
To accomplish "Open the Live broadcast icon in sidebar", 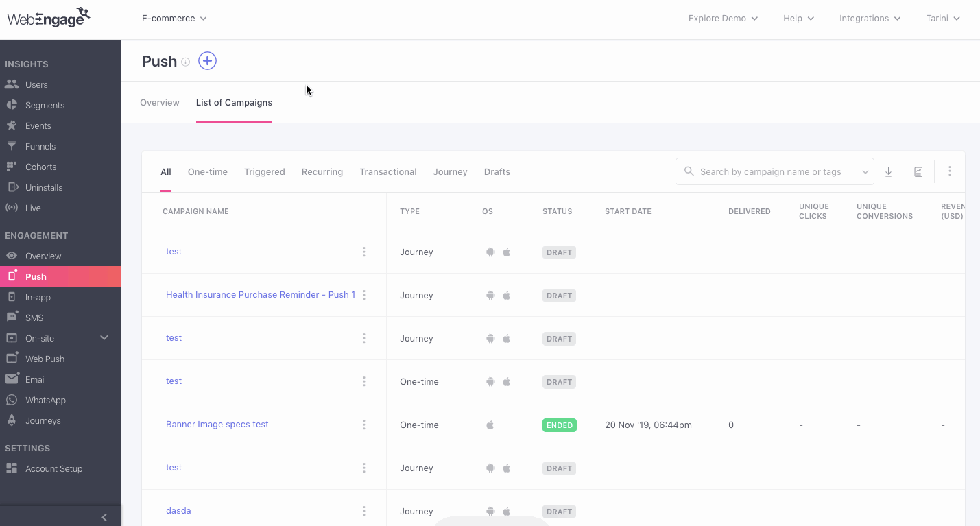I will 12,208.
